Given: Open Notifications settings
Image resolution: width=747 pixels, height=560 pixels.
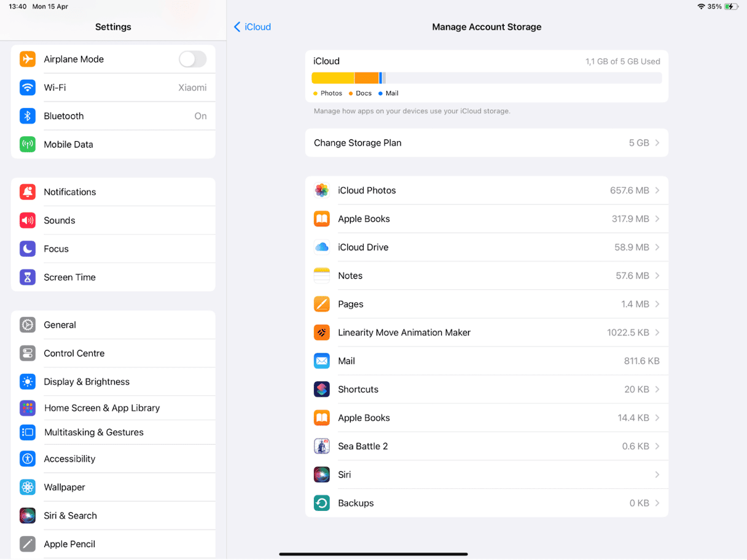Looking at the screenshot, I should pyautogui.click(x=113, y=192).
